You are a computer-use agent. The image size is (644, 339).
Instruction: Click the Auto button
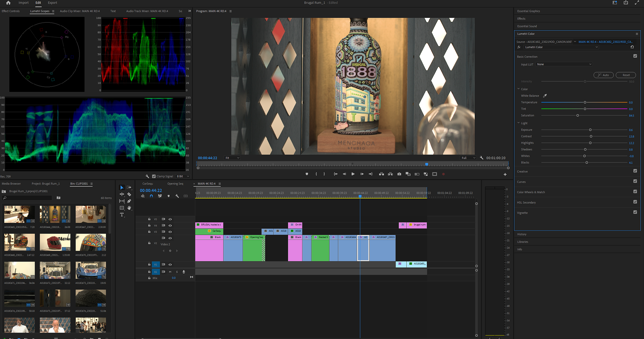tap(603, 75)
